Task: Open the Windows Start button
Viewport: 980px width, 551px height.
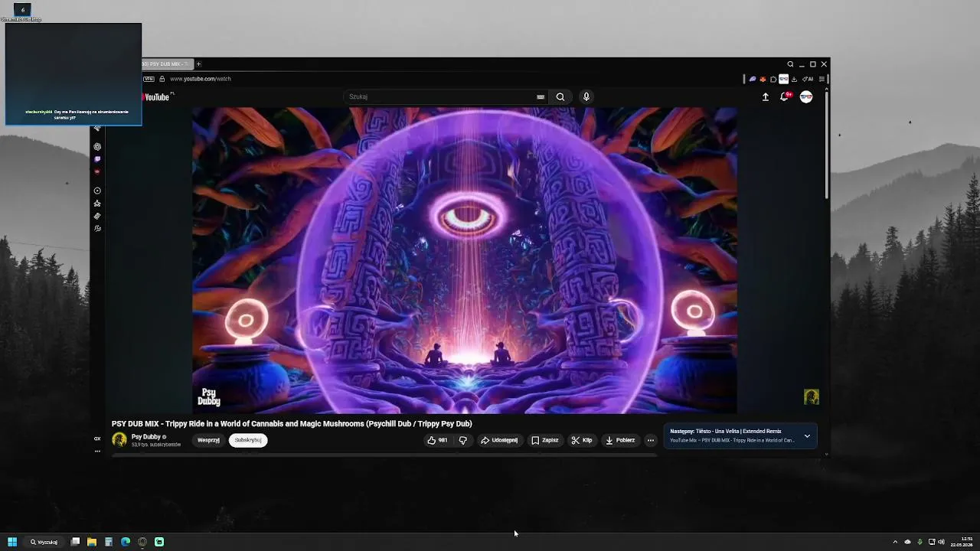Action: point(12,542)
